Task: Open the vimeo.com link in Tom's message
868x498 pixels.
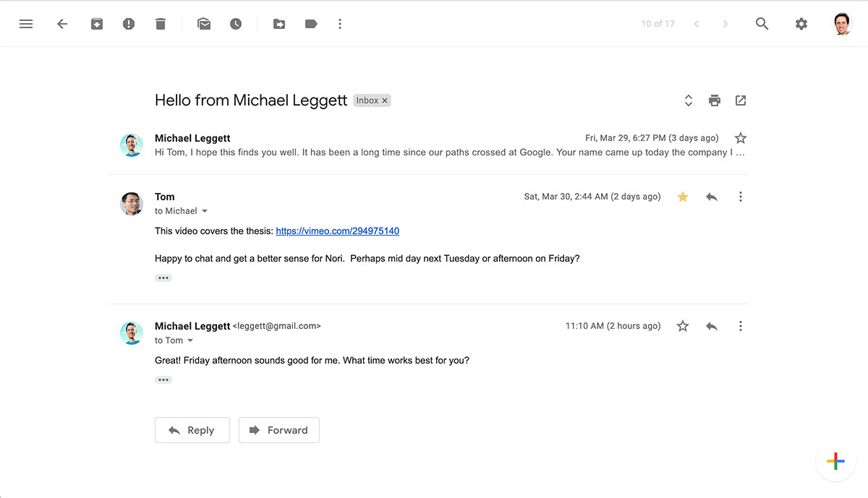Action: [x=337, y=231]
